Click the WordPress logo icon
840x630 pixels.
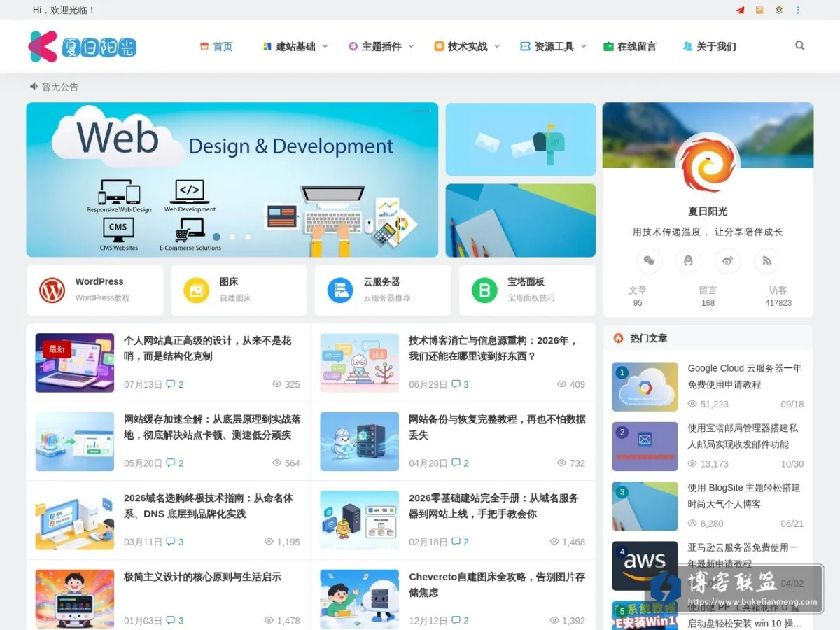coord(52,290)
